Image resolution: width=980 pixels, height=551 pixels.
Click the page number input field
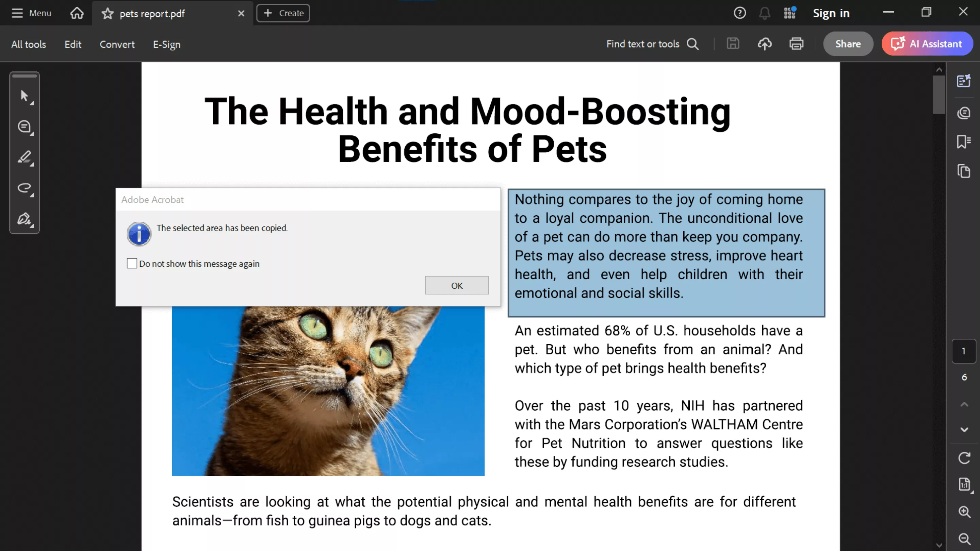click(x=964, y=351)
